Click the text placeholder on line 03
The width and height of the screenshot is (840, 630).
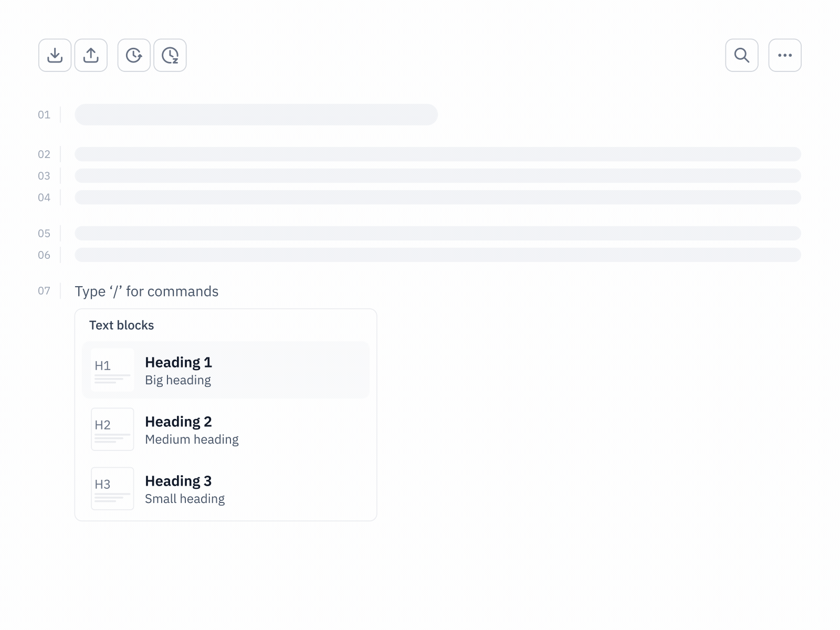tap(437, 176)
